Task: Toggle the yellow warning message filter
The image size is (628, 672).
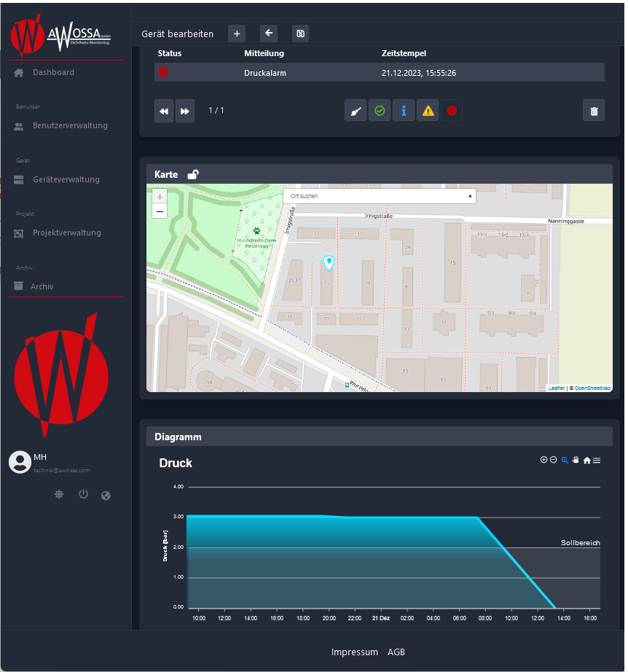Action: point(428,111)
